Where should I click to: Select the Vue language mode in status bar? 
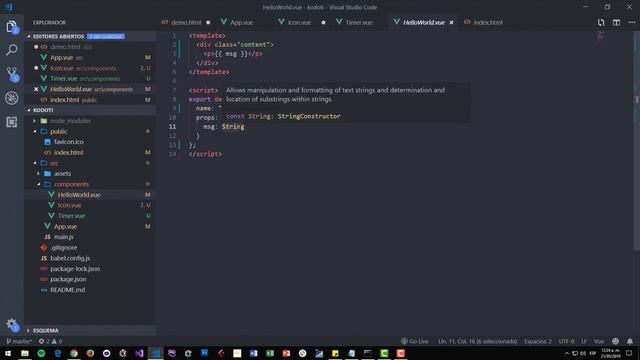tap(599, 341)
